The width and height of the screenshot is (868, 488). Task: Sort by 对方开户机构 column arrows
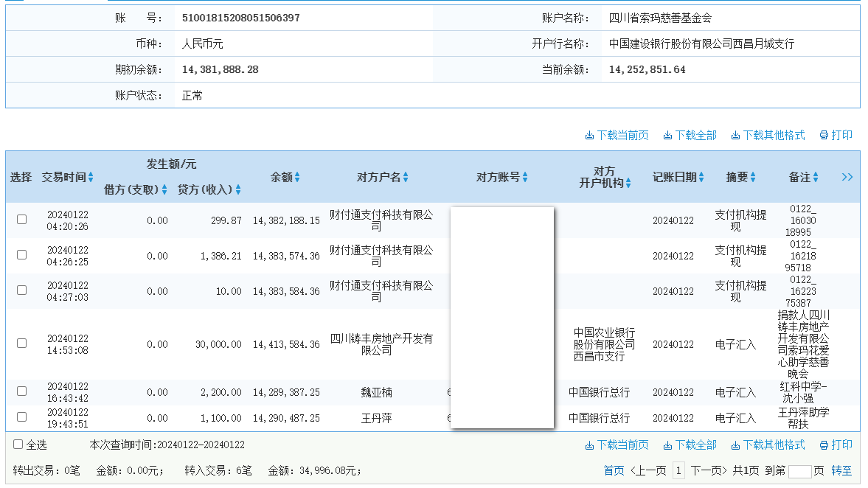click(x=628, y=183)
